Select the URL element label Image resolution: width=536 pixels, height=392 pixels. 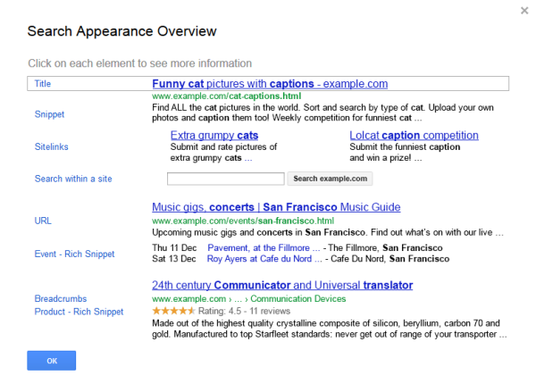coord(43,221)
